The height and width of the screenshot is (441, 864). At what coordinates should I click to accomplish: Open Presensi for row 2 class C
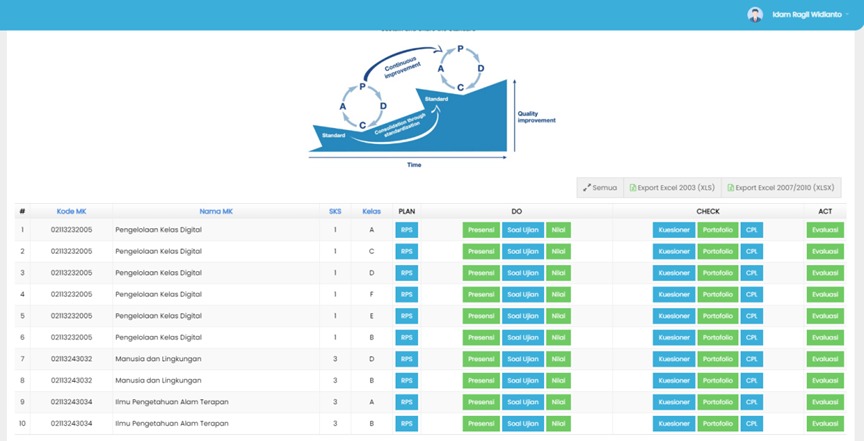click(481, 251)
